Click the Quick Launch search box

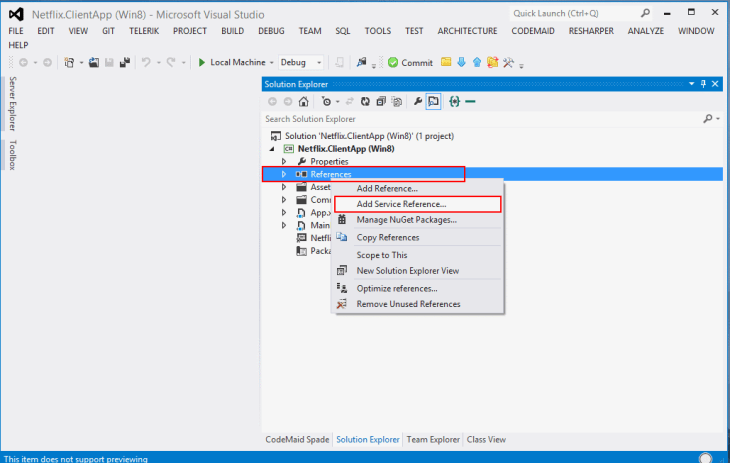pyautogui.click(x=575, y=13)
